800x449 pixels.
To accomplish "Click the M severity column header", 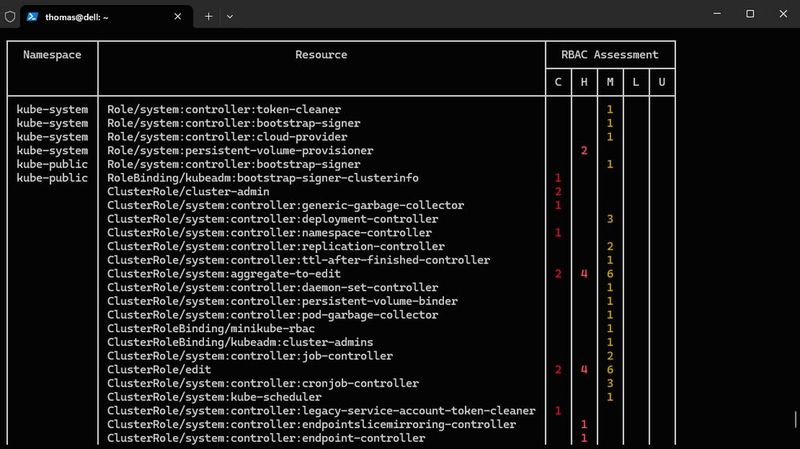I will coord(610,82).
